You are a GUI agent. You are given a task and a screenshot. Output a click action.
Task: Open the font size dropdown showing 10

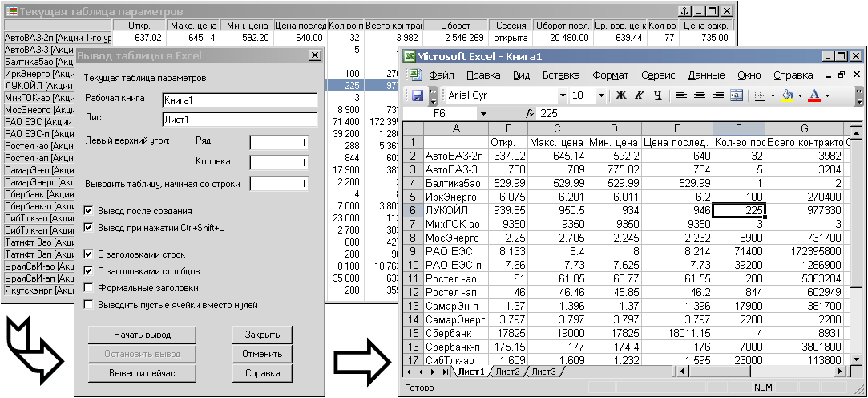click(x=602, y=95)
